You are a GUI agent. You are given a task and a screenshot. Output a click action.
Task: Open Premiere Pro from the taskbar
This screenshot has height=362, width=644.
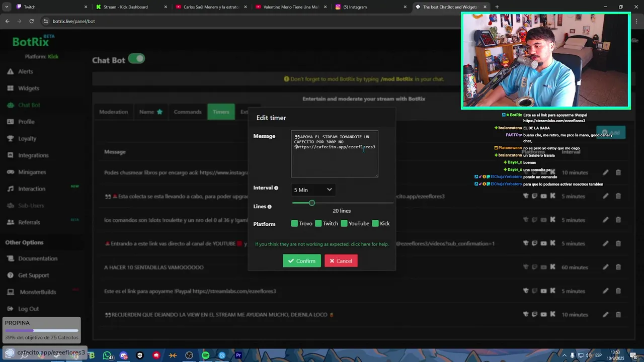238,355
